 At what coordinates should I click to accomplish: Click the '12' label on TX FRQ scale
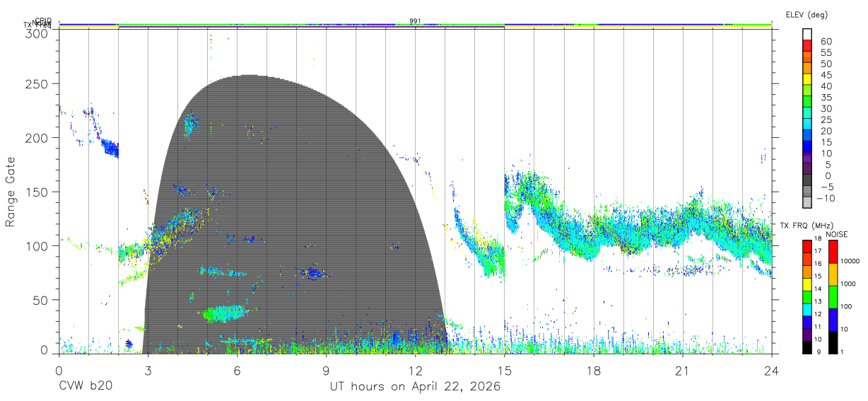pyautogui.click(x=816, y=313)
